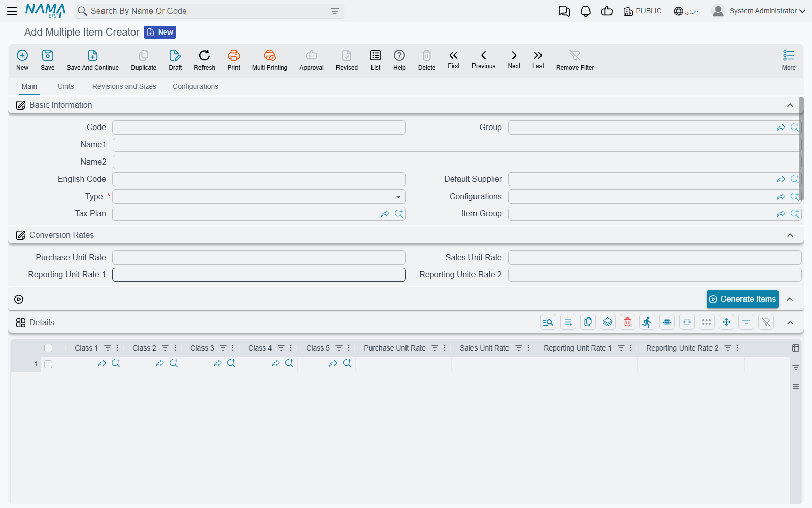Open Class 1 column filter
812x508 pixels.
click(x=108, y=348)
